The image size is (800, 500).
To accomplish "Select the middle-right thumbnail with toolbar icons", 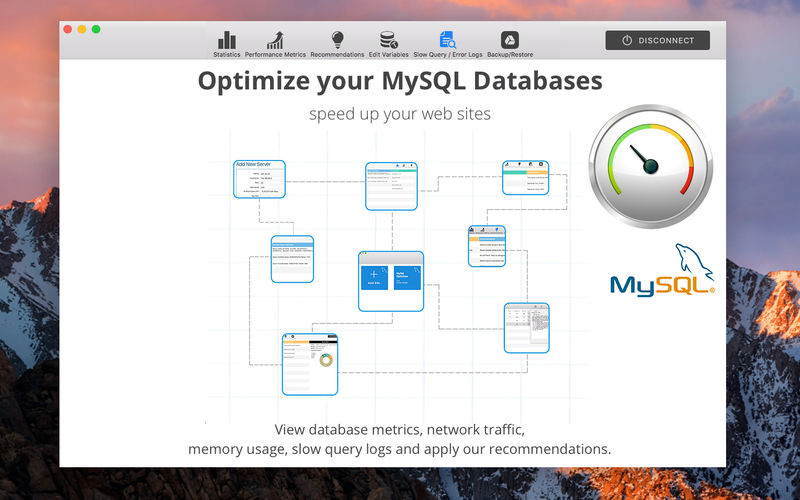I will 487,246.
